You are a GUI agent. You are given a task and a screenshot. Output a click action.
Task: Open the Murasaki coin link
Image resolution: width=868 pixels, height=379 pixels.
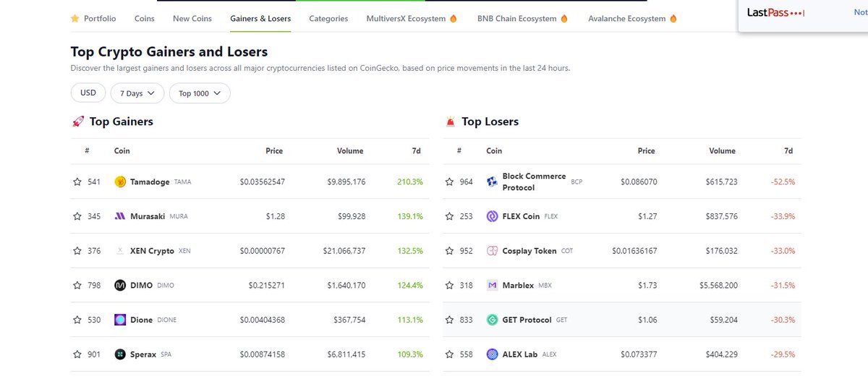148,216
